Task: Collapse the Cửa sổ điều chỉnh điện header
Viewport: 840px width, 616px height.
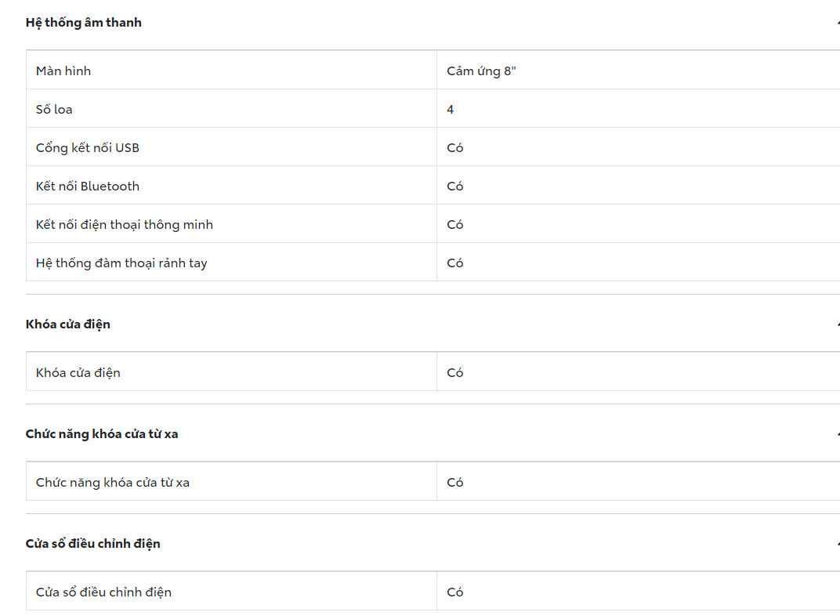Action: coord(837,544)
